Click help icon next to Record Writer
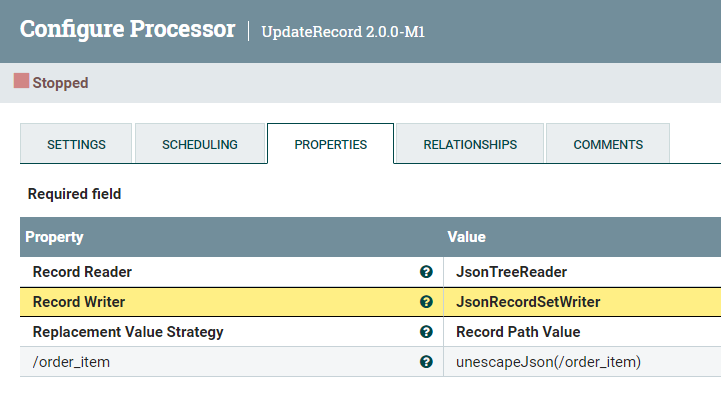Viewport: 721px width, 416px height. click(426, 302)
